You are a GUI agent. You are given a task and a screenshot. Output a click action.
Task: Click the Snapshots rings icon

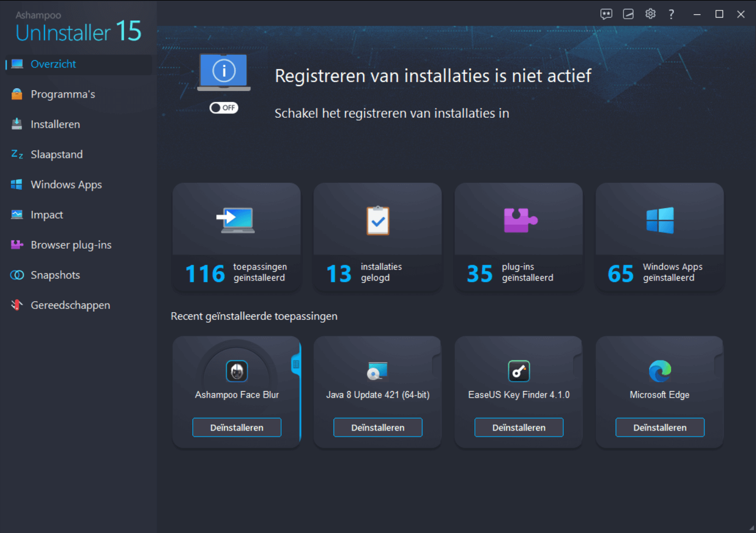17,274
